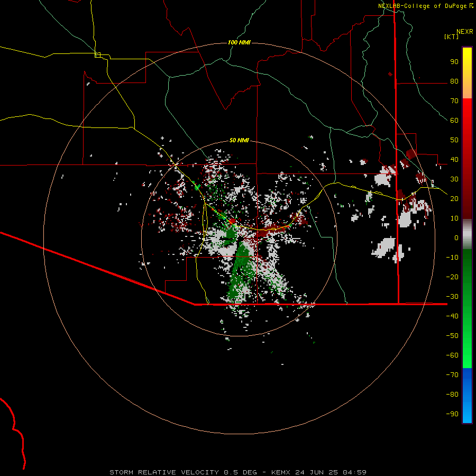476x476 pixels.
Task: Click the 70 value on the scale
Action: click(x=454, y=101)
